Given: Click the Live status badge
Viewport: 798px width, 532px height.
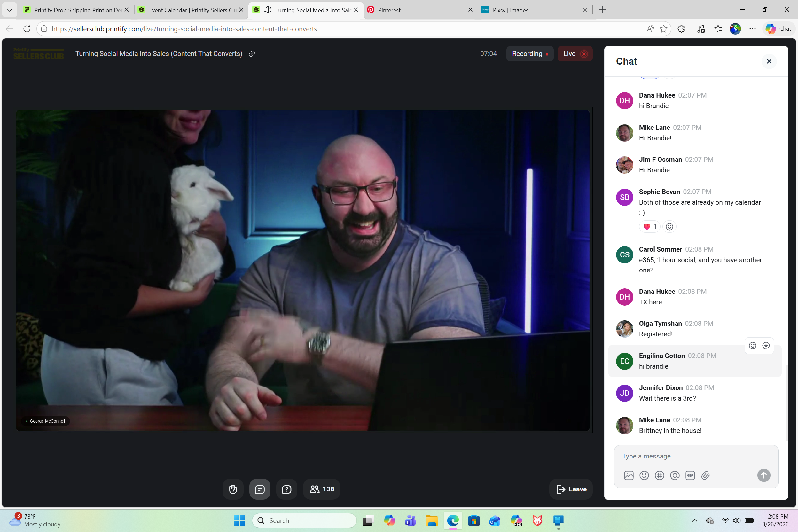Looking at the screenshot, I should (575, 54).
